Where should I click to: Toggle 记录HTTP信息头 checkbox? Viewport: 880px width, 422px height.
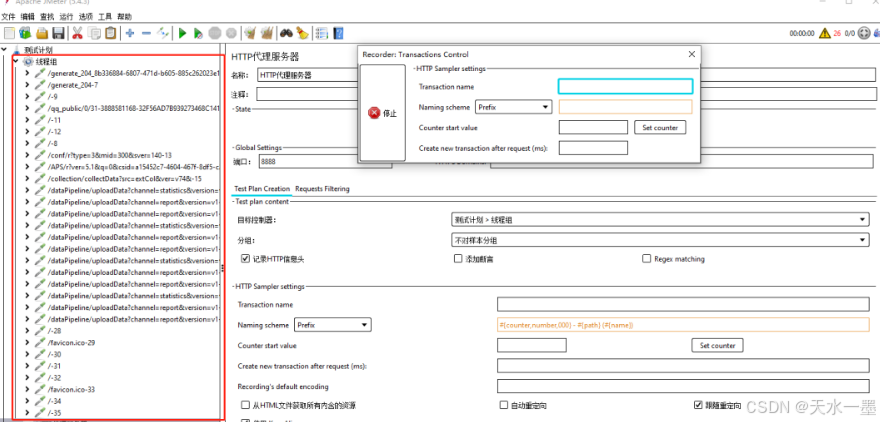click(245, 259)
